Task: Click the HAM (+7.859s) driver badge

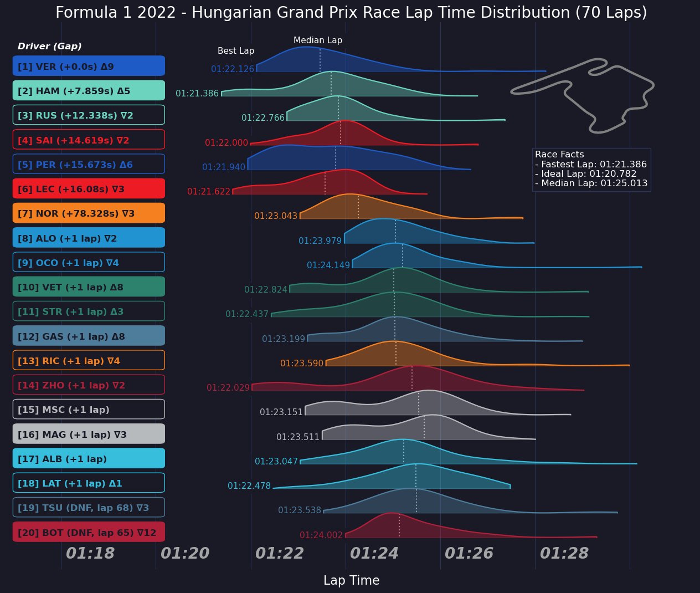Action: [x=89, y=91]
